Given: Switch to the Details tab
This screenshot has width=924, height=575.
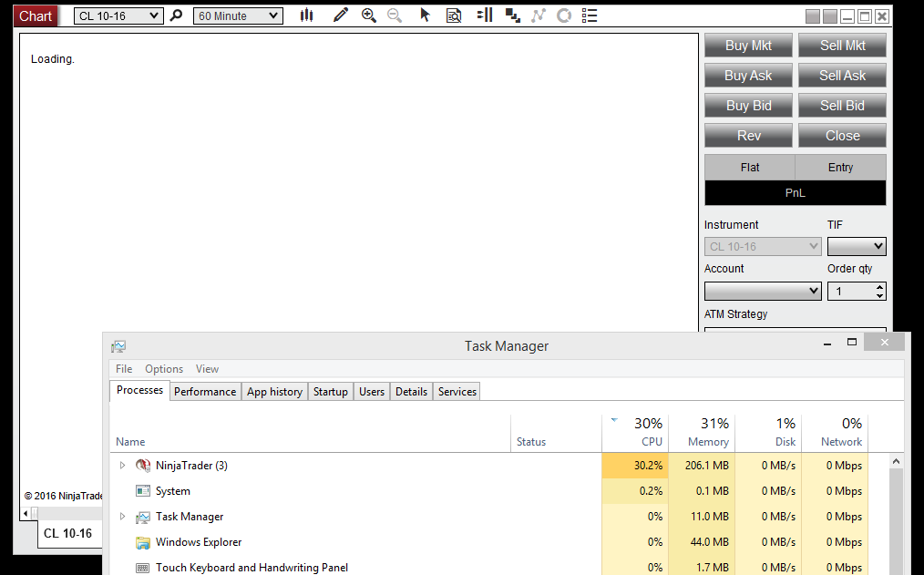Looking at the screenshot, I should (x=411, y=392).
